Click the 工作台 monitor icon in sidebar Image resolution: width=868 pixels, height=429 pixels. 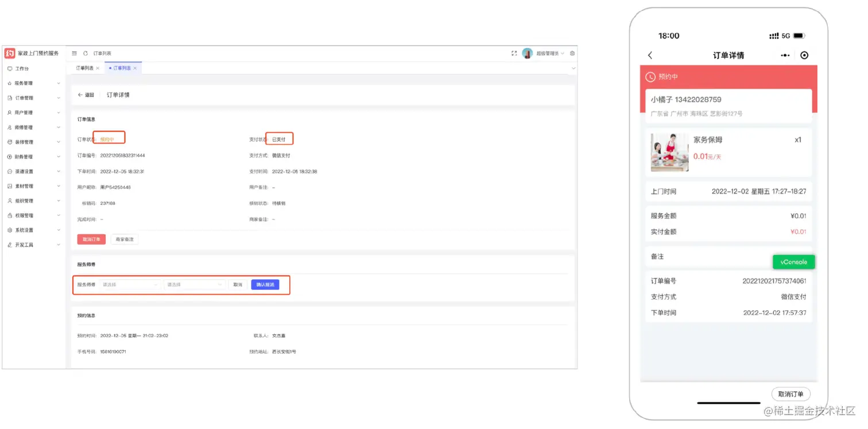coord(10,69)
